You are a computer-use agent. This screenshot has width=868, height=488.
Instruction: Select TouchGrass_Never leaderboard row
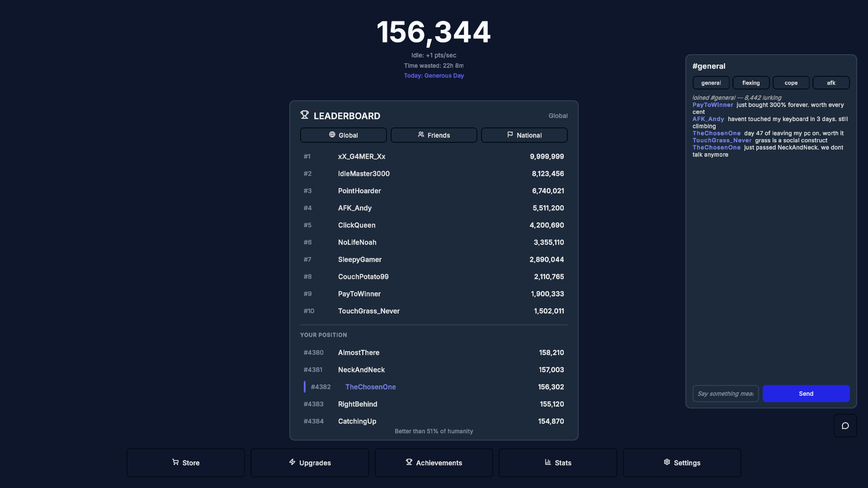(434, 311)
